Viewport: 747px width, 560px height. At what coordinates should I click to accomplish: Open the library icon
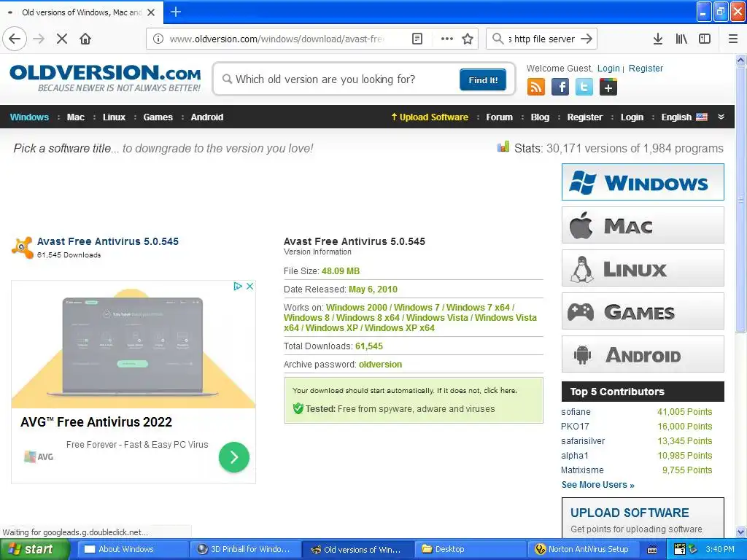[681, 39]
